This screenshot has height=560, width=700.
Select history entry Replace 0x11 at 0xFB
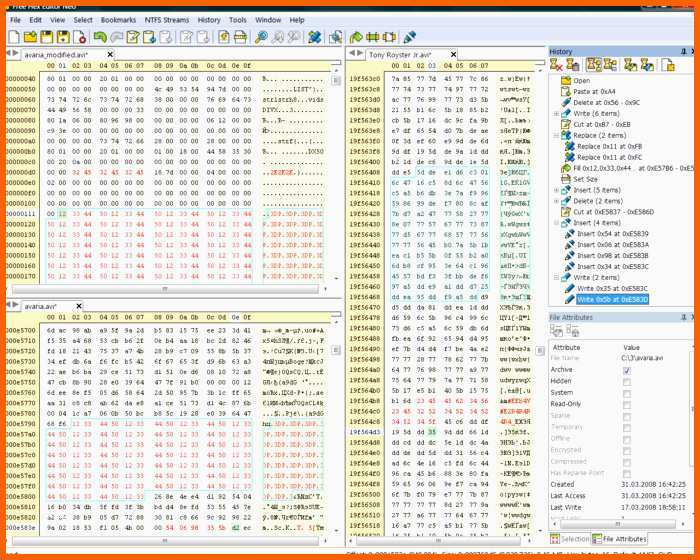[609, 146]
